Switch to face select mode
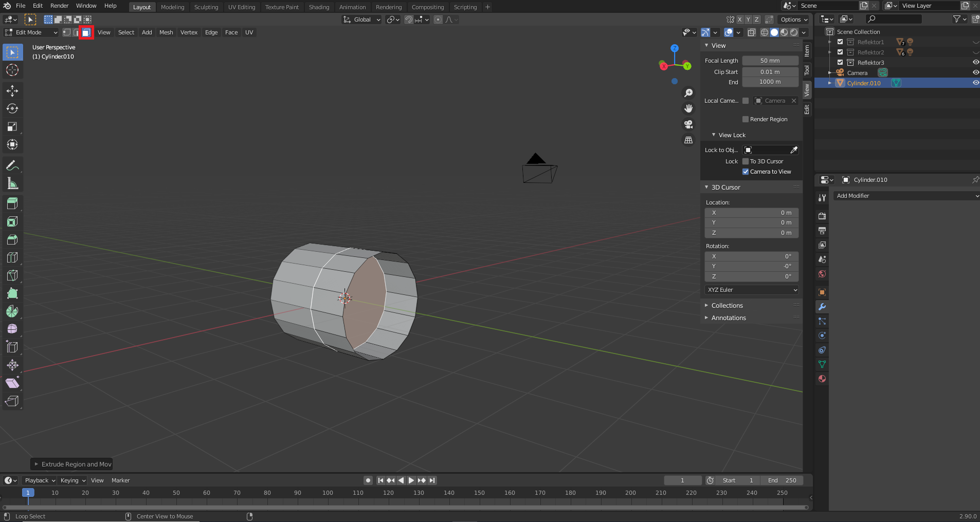980x522 pixels. 86,32
